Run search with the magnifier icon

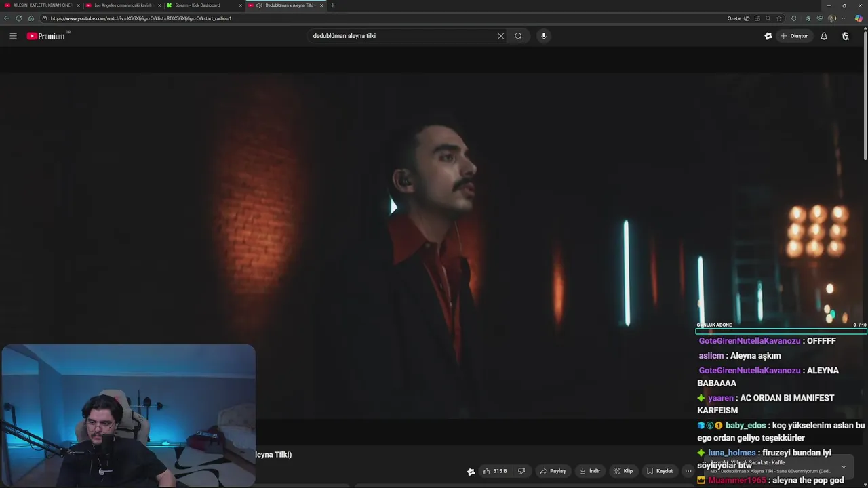coord(519,36)
